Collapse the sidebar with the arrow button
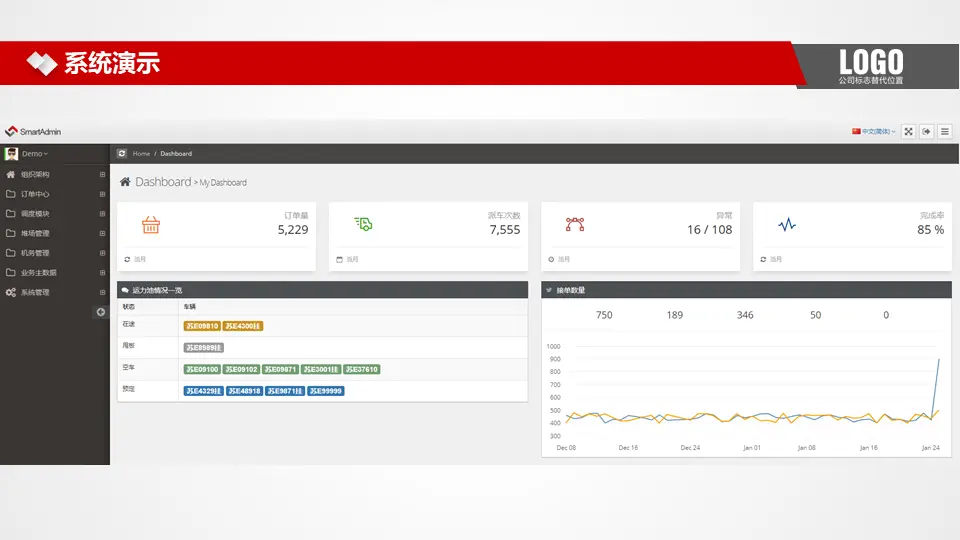 100,312
